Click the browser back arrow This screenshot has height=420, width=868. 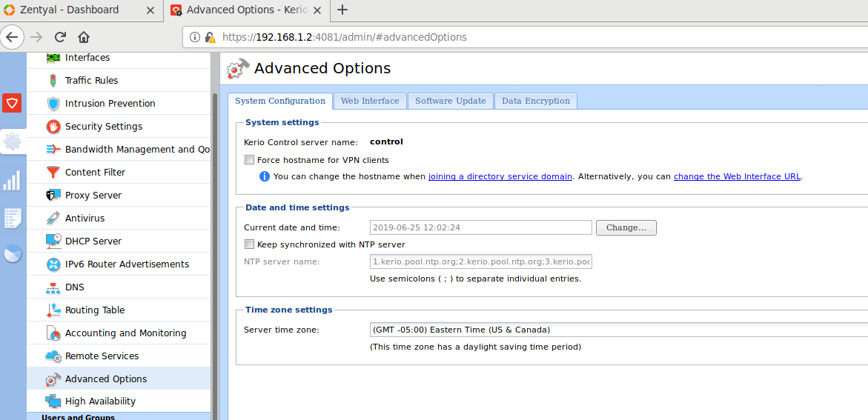tap(12, 38)
